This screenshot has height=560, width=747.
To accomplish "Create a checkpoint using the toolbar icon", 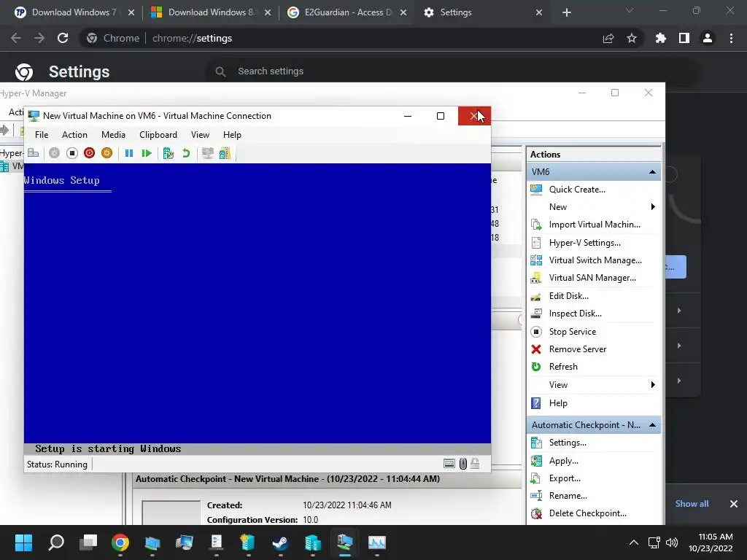I will [169, 153].
